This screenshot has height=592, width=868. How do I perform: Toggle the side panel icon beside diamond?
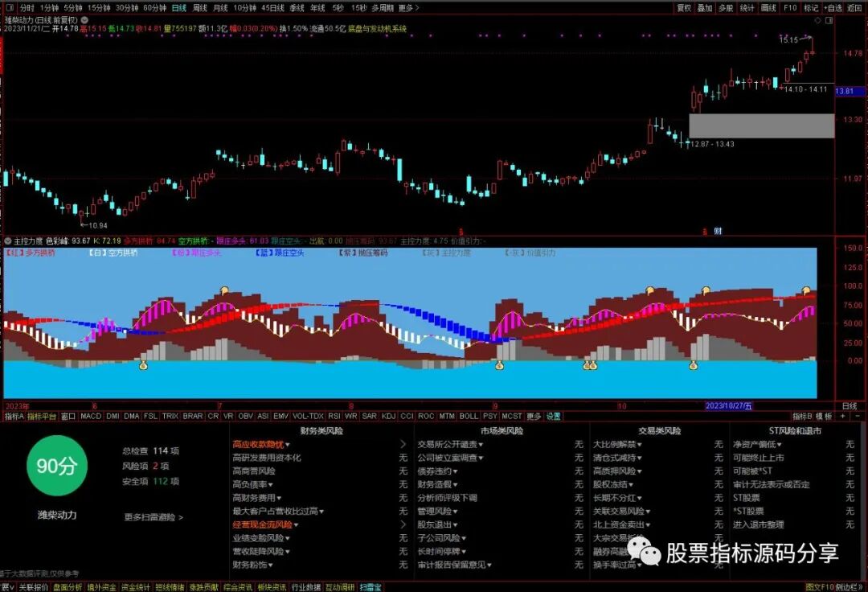pyautogui.click(x=829, y=20)
